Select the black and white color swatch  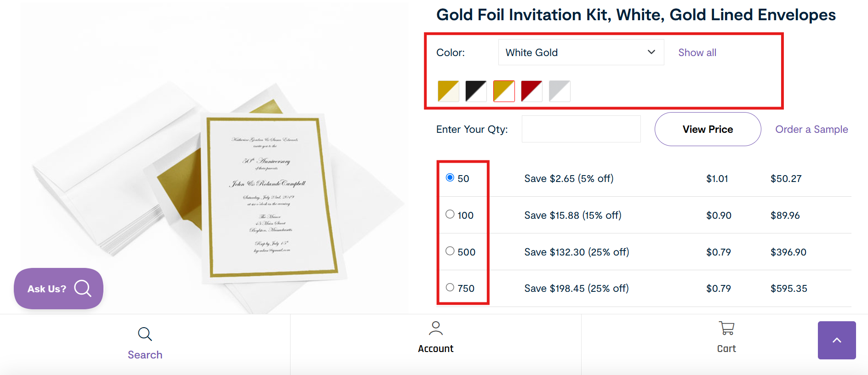tap(476, 91)
